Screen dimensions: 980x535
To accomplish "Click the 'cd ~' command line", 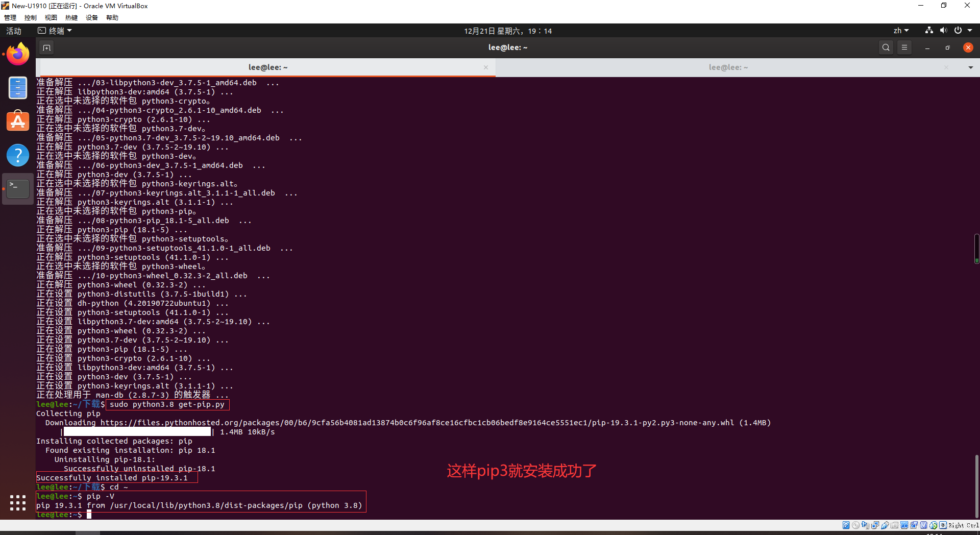I will tap(119, 487).
